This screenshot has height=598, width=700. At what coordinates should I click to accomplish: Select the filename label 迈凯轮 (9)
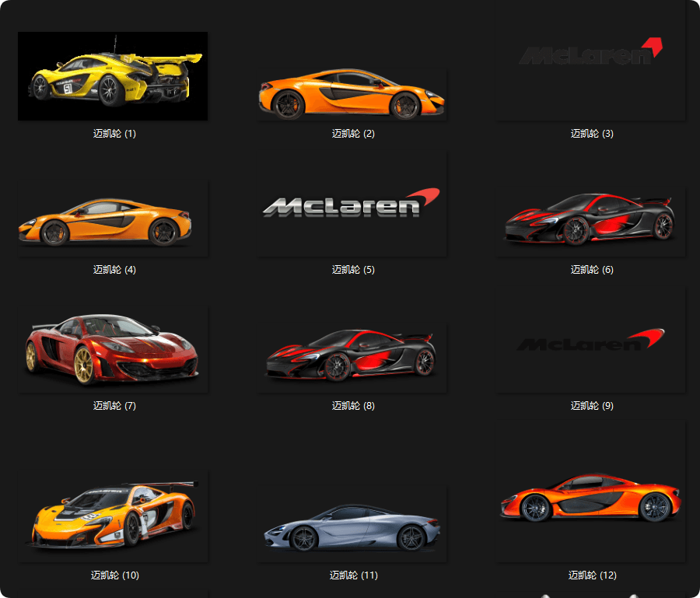tap(592, 406)
